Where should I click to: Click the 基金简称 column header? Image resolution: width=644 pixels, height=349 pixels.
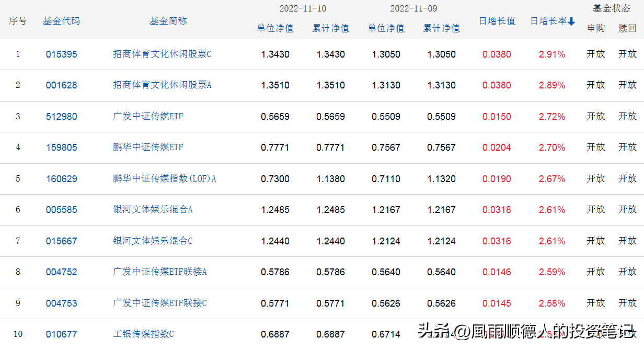tap(167, 21)
